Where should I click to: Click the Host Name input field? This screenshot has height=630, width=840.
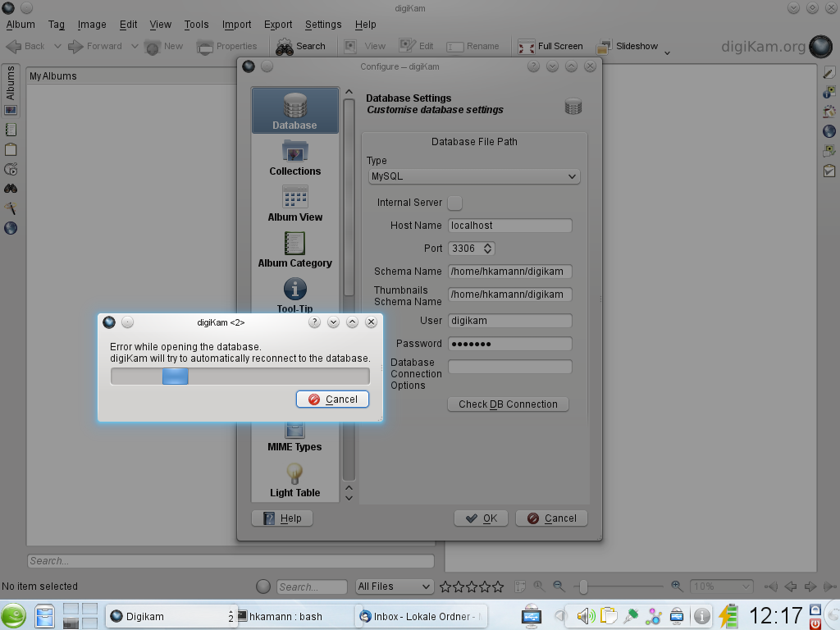point(509,226)
